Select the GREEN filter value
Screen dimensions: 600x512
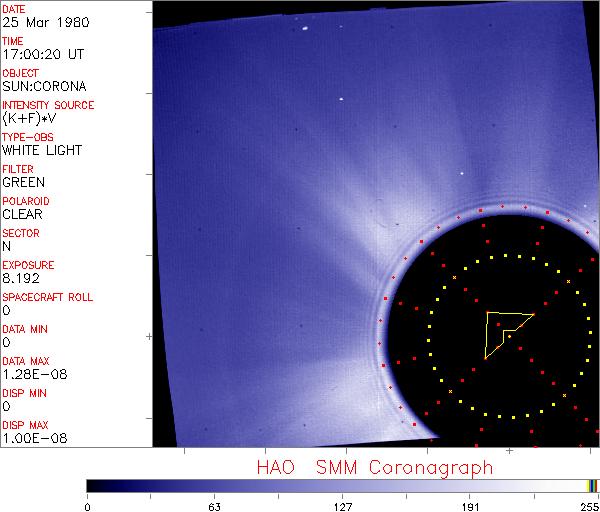click(23, 182)
